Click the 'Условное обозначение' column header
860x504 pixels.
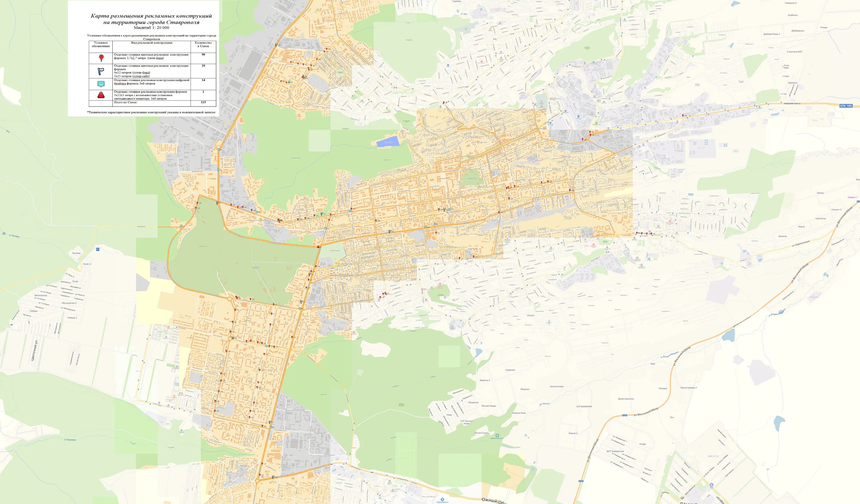click(x=101, y=44)
